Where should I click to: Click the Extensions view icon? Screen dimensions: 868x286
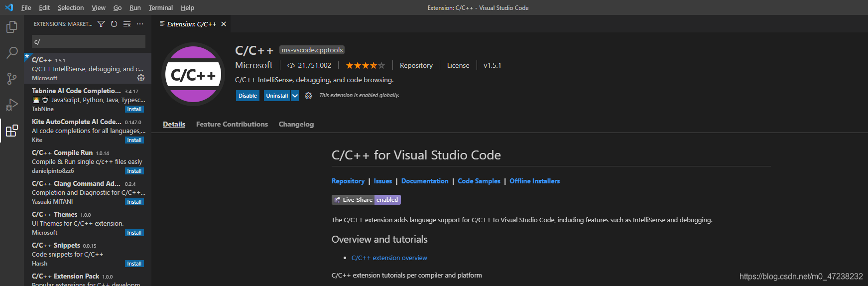(12, 131)
